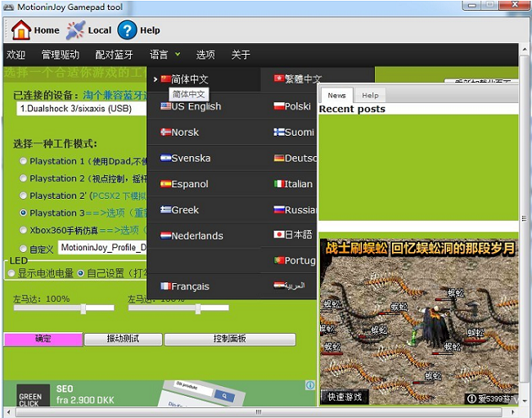Select the 自定义 custom radio button
Image resolution: width=532 pixels, height=418 pixels.
click(23, 249)
